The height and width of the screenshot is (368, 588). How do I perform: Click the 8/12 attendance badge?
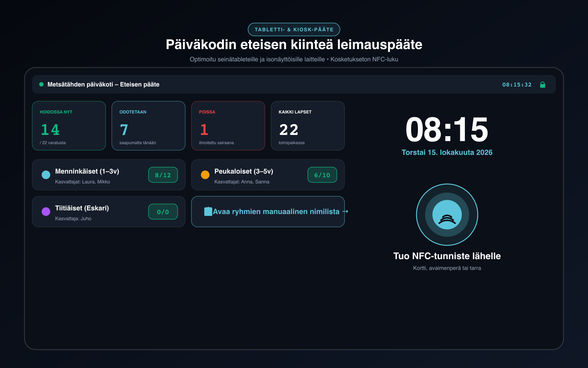point(163,175)
